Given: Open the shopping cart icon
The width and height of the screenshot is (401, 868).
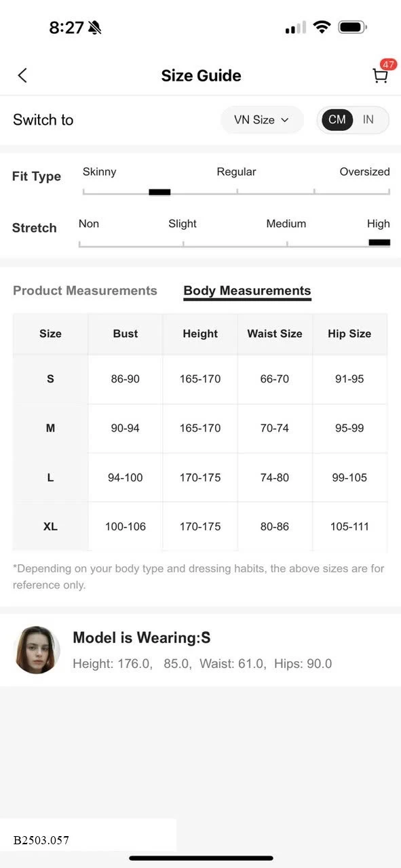Looking at the screenshot, I should tap(380, 76).
